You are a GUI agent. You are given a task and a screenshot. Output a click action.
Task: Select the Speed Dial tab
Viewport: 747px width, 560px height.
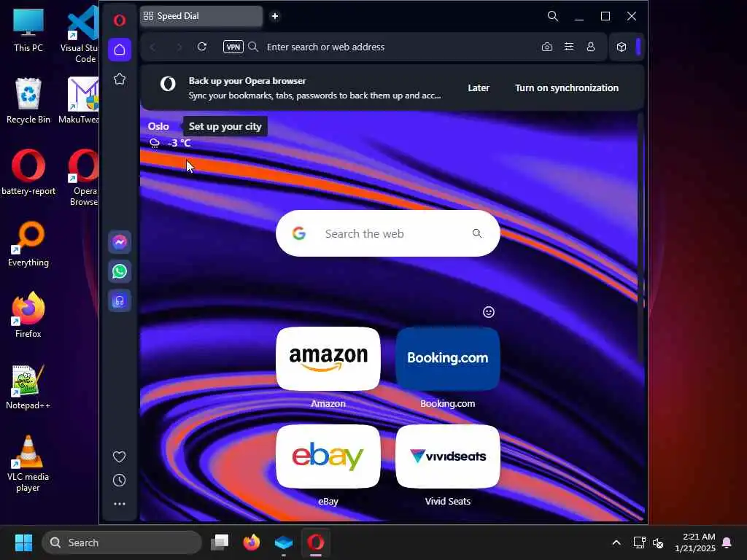[201, 16]
